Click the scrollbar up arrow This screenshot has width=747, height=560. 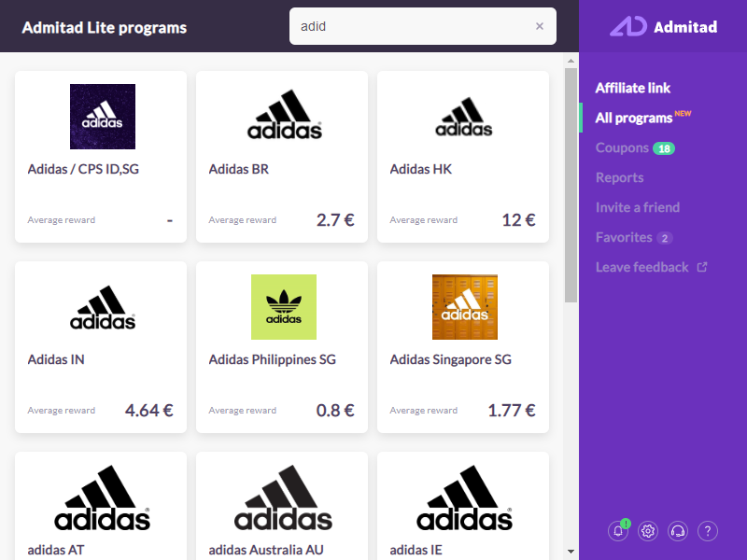click(571, 61)
